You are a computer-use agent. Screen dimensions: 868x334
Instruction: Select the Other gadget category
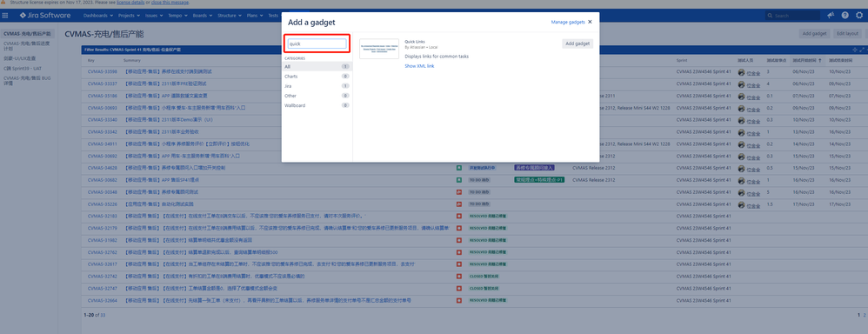pos(317,96)
